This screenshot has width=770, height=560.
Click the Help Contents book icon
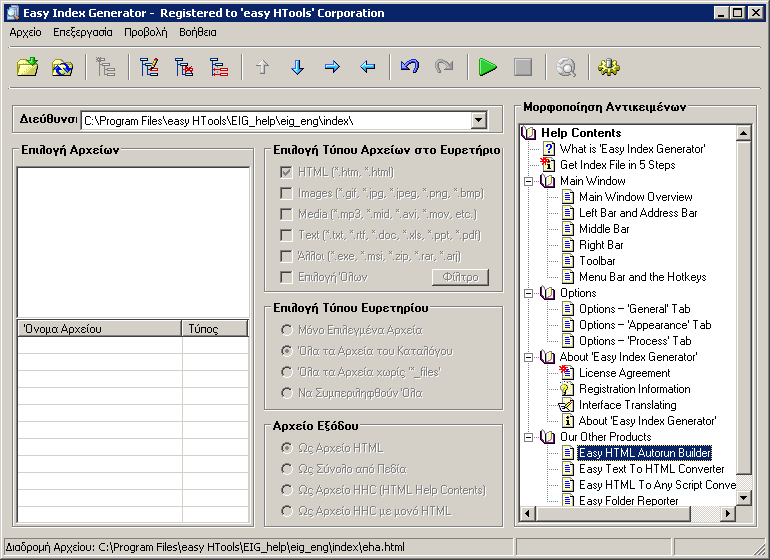click(529, 133)
